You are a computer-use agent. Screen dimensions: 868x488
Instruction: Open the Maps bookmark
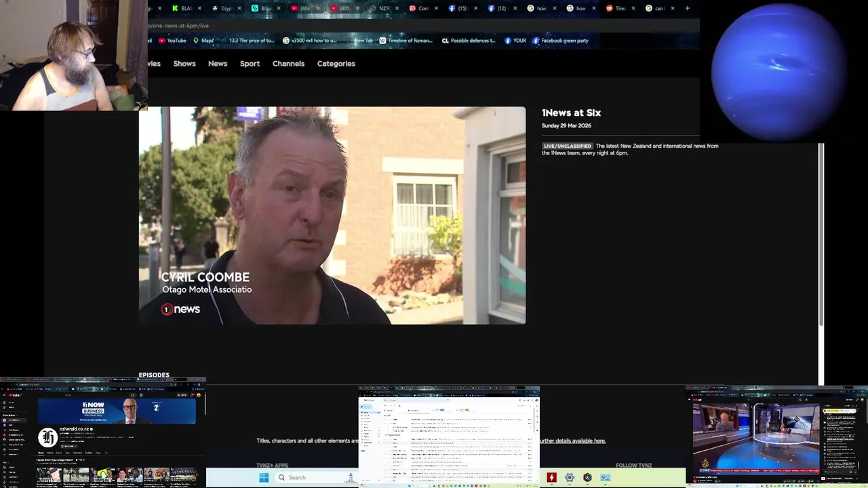click(203, 41)
